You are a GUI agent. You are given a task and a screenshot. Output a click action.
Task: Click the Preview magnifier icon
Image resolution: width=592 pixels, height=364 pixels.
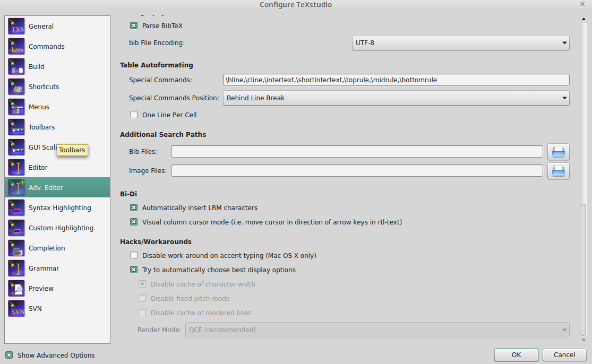coord(16,289)
